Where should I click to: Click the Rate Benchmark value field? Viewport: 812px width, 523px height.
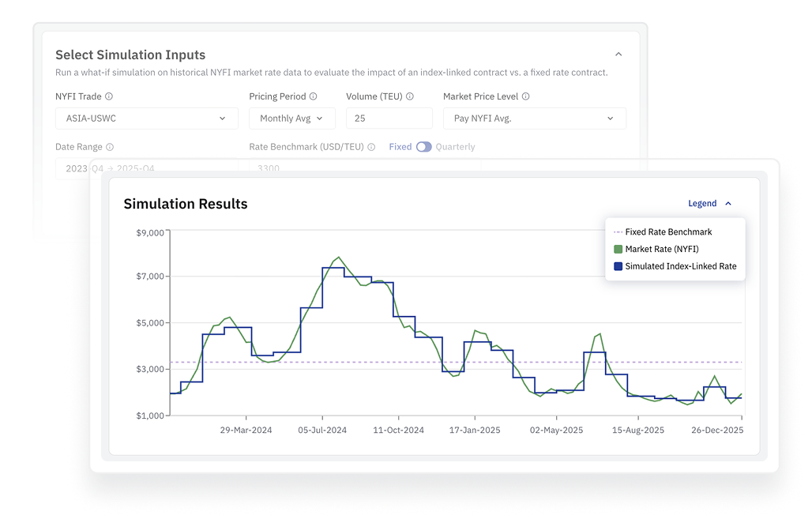pyautogui.click(x=363, y=167)
